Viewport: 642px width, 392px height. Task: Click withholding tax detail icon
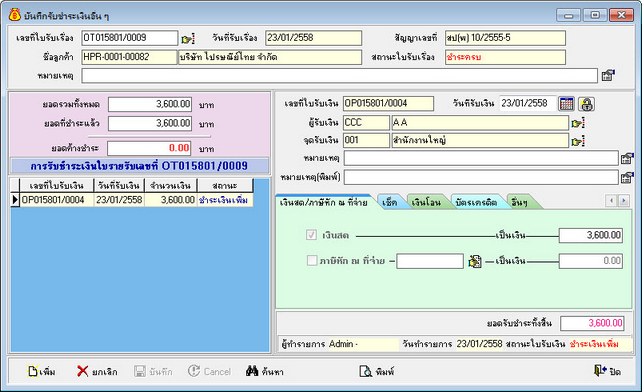click(x=475, y=261)
